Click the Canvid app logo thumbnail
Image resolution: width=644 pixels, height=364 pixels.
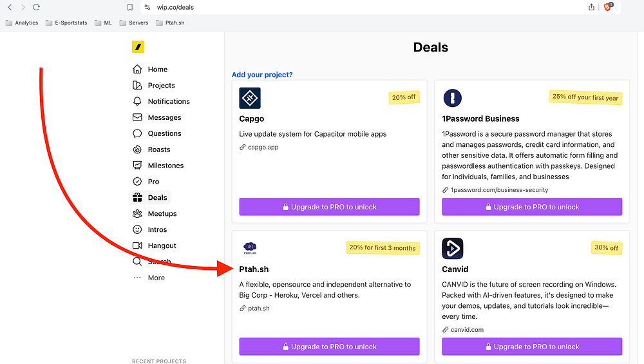point(453,249)
